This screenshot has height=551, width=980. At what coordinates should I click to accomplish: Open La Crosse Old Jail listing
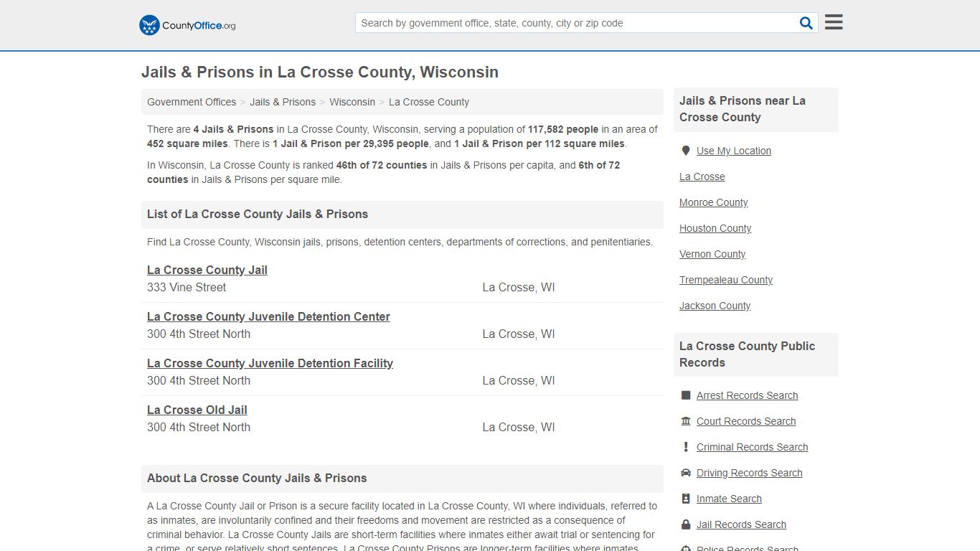[x=197, y=410]
